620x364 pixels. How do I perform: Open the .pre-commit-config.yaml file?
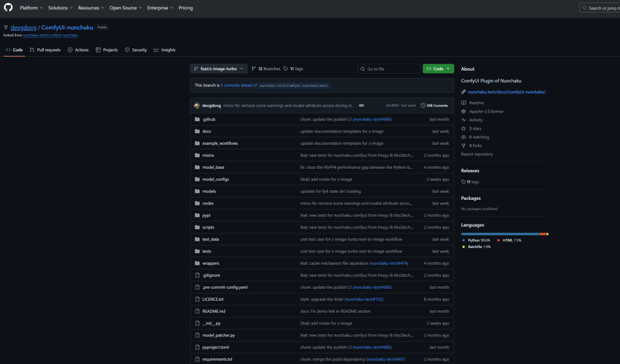coord(225,287)
